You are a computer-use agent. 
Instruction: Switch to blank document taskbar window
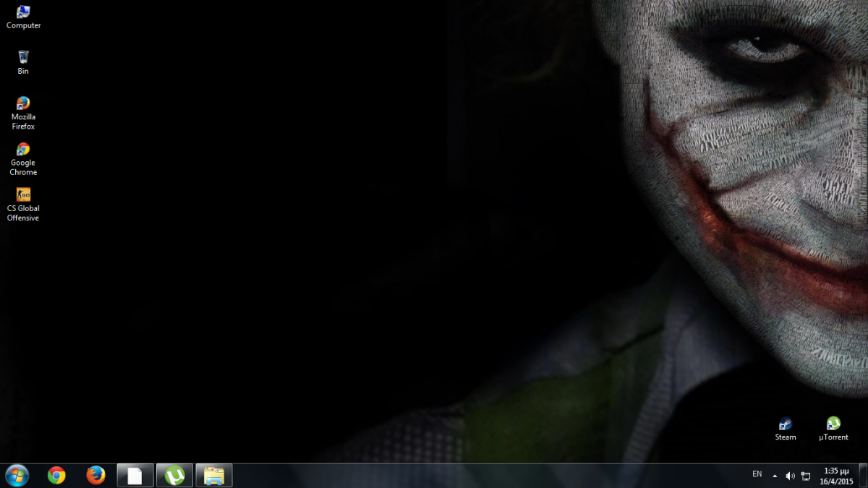pyautogui.click(x=135, y=475)
